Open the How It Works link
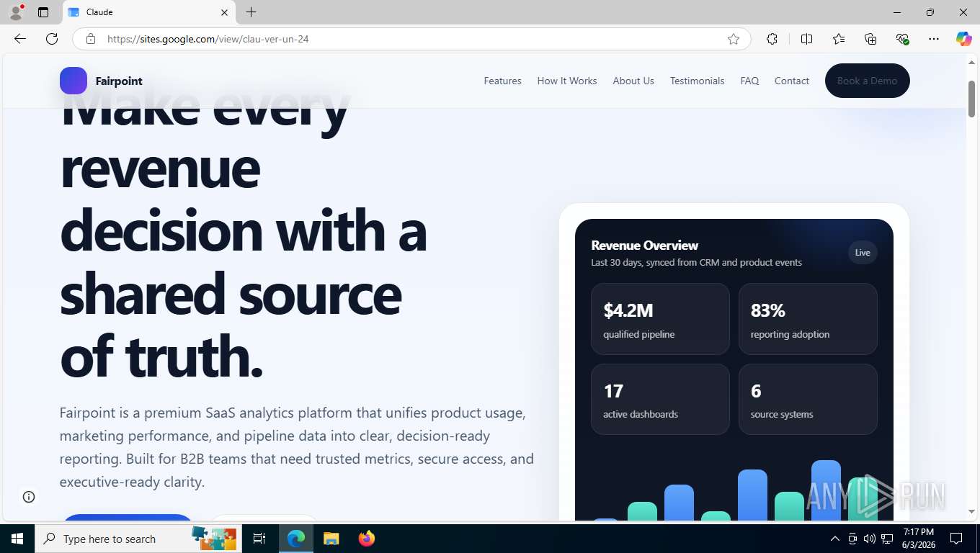 [567, 81]
